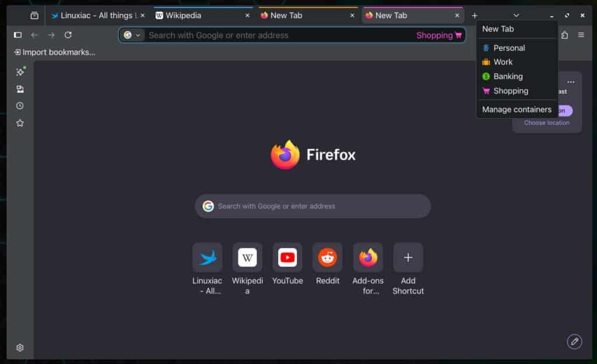
Task: Open Manage containers
Action: [517, 109]
